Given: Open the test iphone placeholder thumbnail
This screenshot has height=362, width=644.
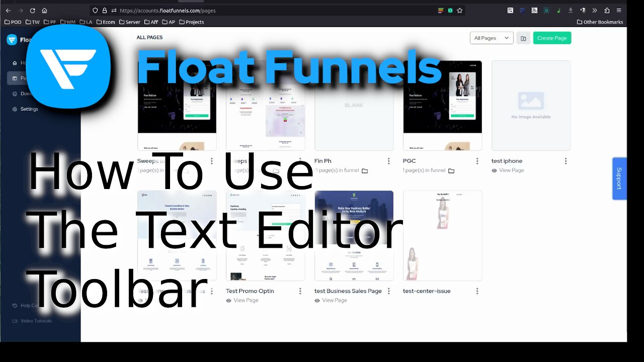Looking at the screenshot, I should [x=531, y=106].
